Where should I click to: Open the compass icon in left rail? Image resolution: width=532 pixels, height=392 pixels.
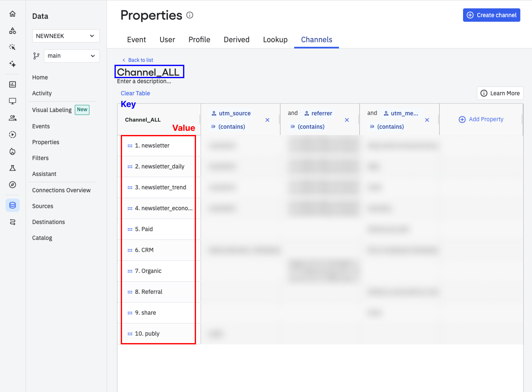coord(13,185)
